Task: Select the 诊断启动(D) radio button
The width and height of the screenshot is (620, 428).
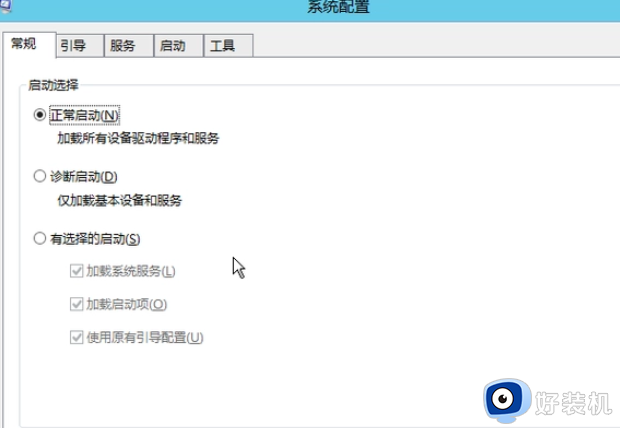Action: click(x=40, y=176)
